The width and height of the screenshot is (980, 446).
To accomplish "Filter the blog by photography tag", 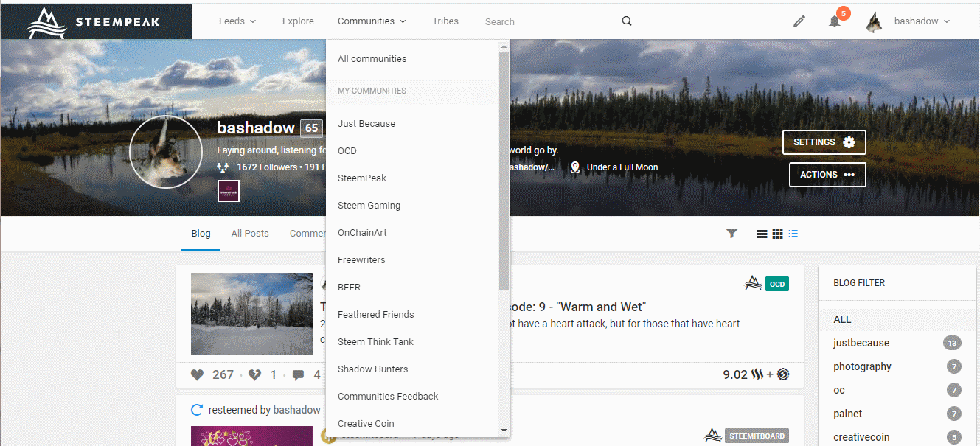I will click(x=862, y=366).
